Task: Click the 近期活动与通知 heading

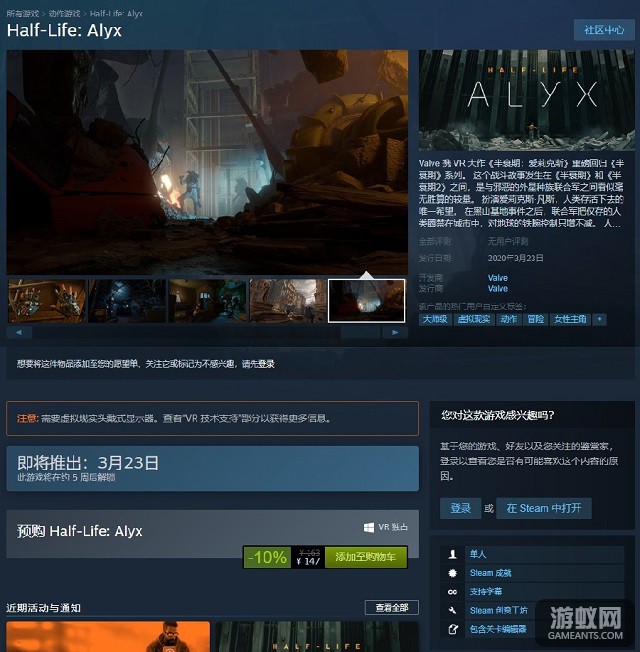Action: pos(43,608)
